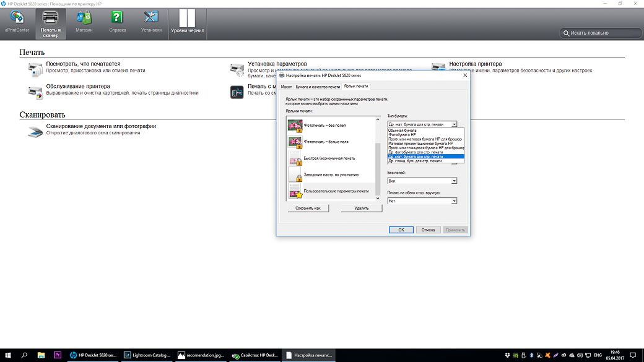Click the volume speaker tray icon
Screen dimensions: 644x362
click(x=580, y=355)
